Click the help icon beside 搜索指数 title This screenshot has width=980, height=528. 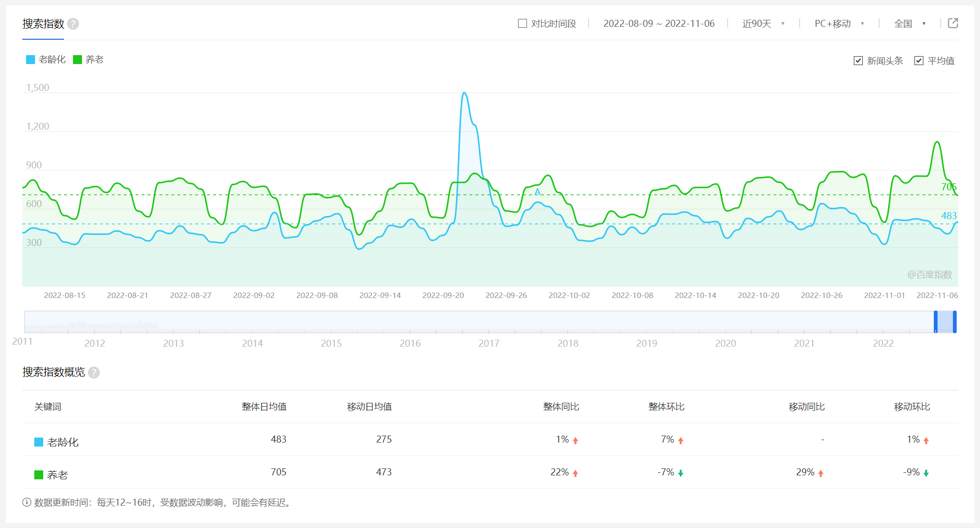(x=73, y=24)
